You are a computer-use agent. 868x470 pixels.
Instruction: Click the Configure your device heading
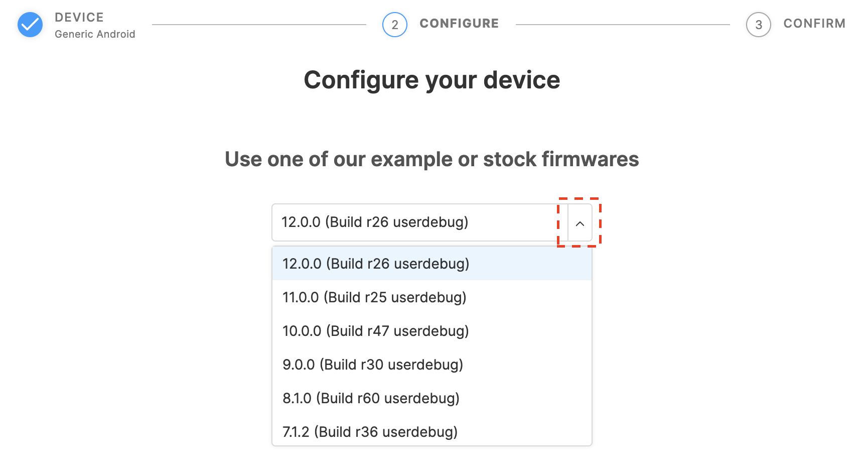[432, 80]
